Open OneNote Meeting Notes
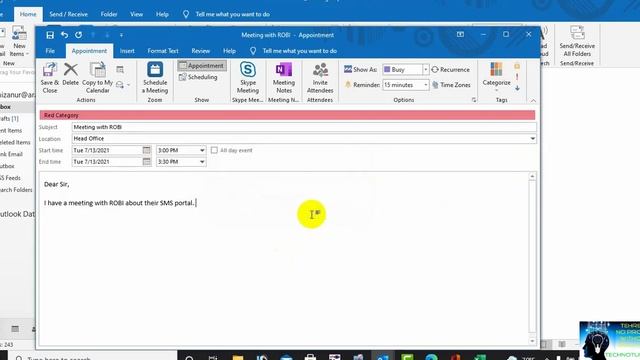This screenshot has height=360, width=640. pos(284,78)
